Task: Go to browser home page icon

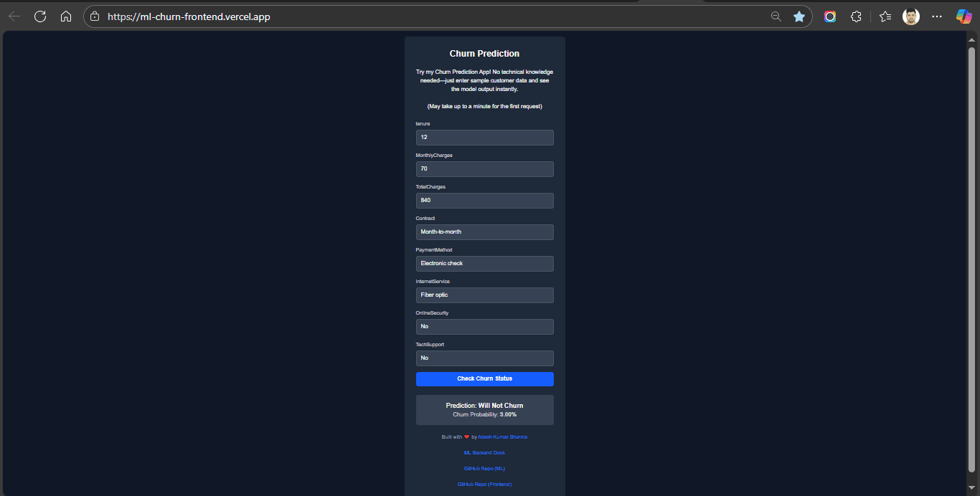Action: pyautogui.click(x=66, y=16)
